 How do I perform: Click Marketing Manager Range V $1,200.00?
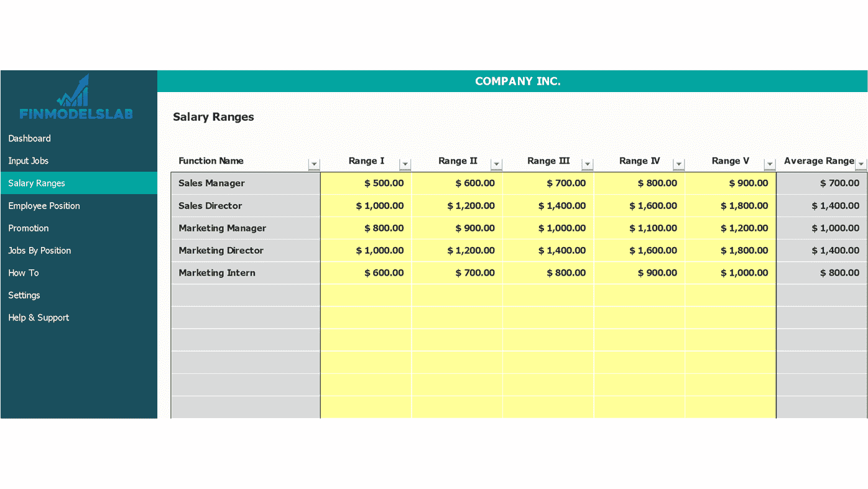pos(731,228)
